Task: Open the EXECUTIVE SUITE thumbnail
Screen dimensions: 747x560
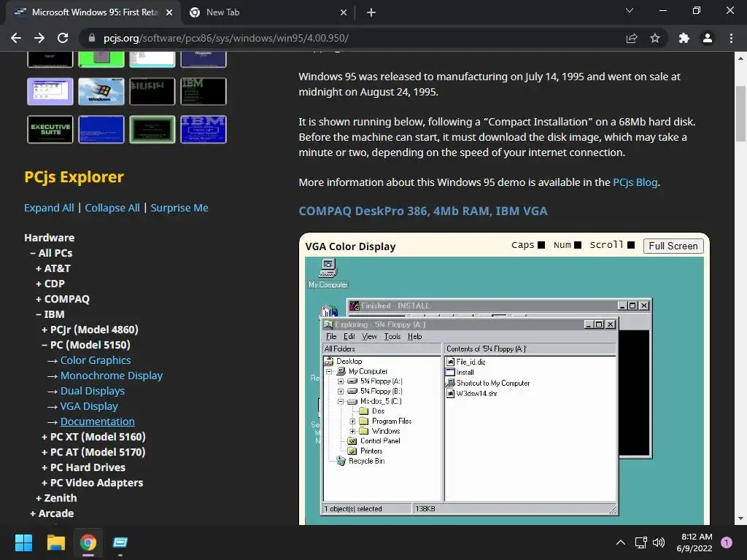Action: 50,129
